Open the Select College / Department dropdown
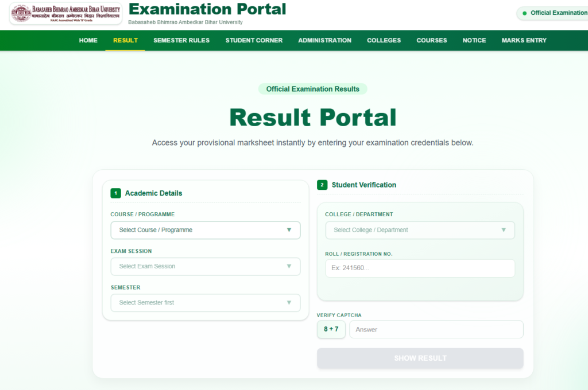588x390 pixels. pos(420,230)
